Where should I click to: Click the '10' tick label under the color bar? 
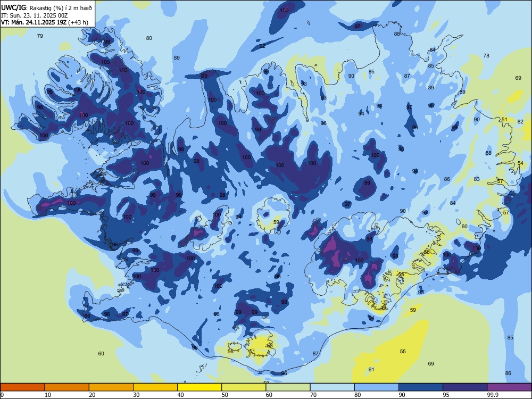click(x=48, y=395)
